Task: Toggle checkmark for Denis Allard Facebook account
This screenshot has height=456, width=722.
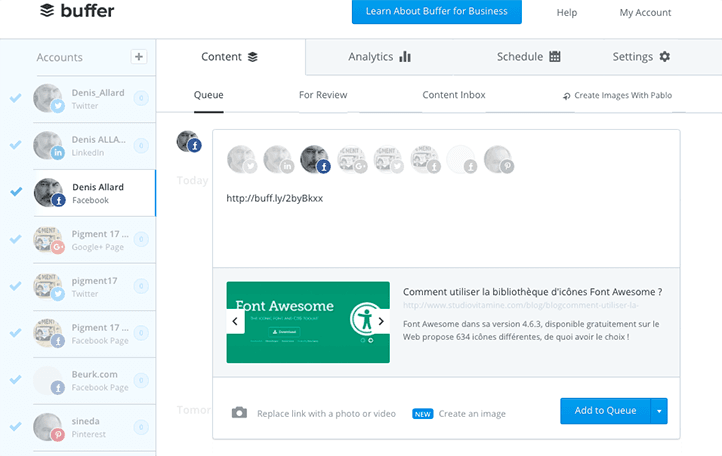Action: (x=15, y=192)
